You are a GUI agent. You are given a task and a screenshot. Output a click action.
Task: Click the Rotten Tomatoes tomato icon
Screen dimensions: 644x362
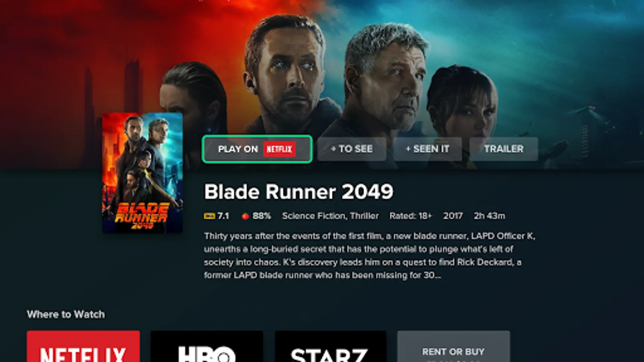245,216
